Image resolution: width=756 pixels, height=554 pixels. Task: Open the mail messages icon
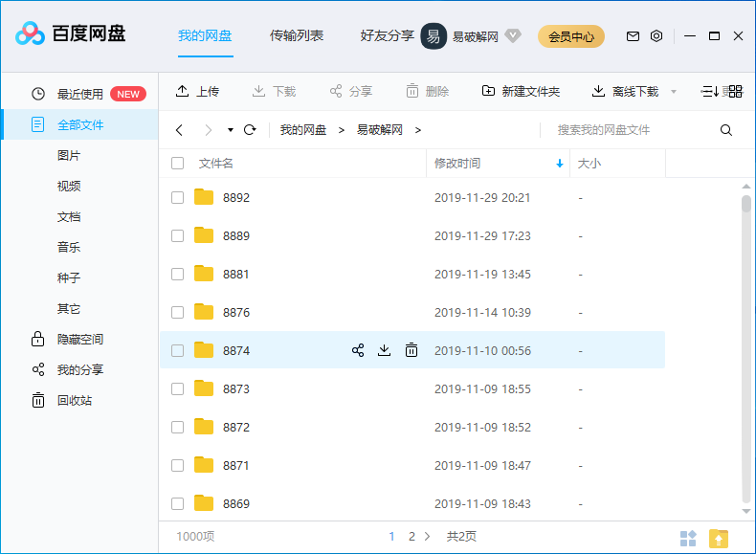click(x=633, y=36)
